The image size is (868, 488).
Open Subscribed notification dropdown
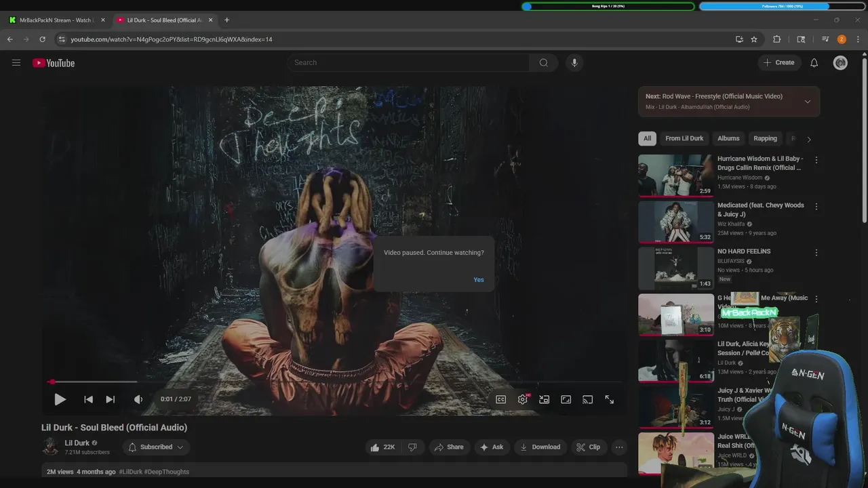pyautogui.click(x=156, y=447)
